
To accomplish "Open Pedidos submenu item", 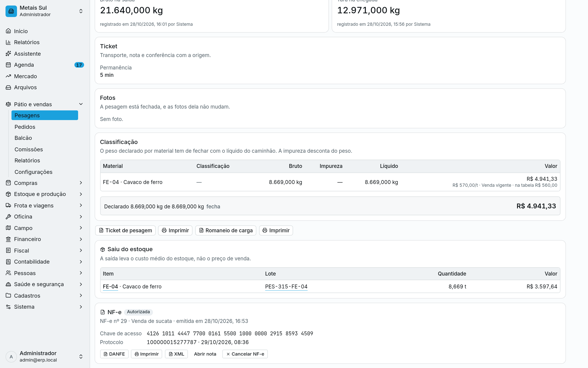I will [45, 127].
